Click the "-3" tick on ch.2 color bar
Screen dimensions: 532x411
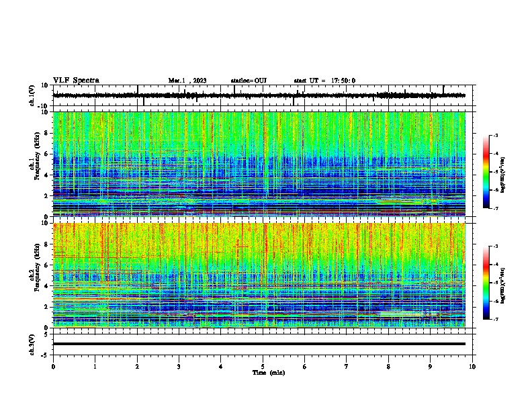tap(495, 246)
